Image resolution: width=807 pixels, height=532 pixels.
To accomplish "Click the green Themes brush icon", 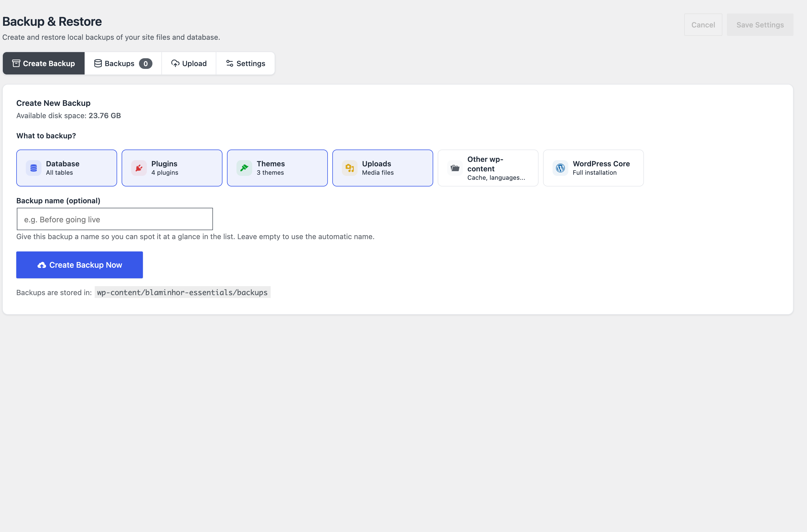I will pos(244,168).
